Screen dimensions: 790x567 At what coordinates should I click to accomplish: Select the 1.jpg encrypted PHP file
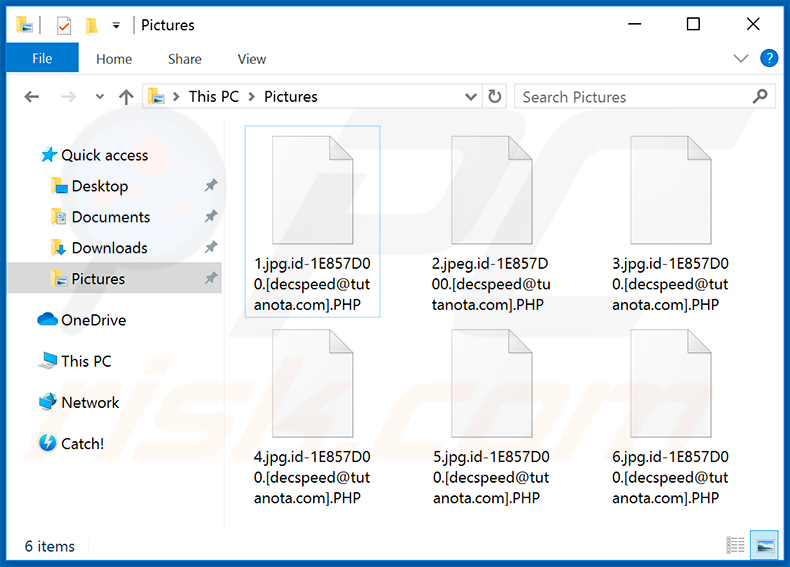click(312, 222)
